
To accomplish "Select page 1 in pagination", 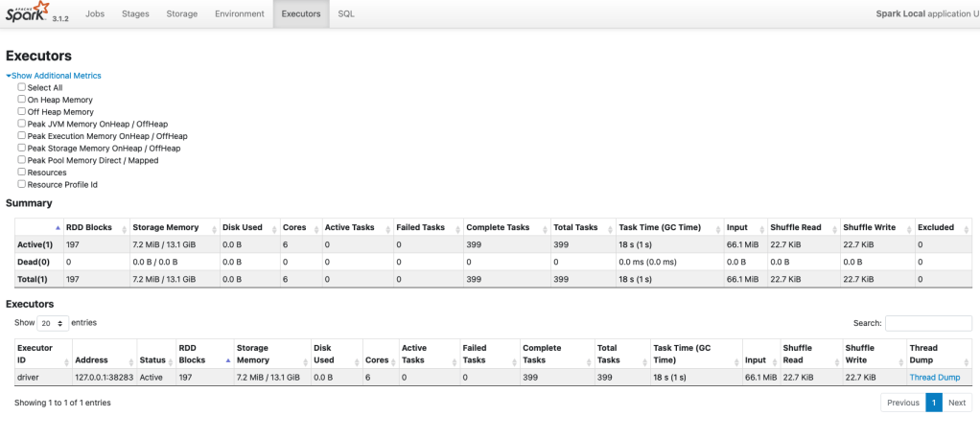I will coord(933,403).
